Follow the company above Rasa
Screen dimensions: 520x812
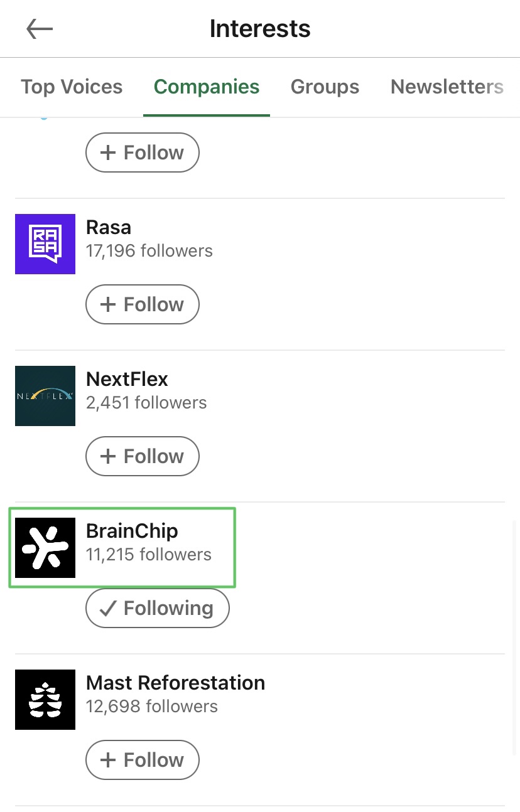pyautogui.click(x=143, y=152)
